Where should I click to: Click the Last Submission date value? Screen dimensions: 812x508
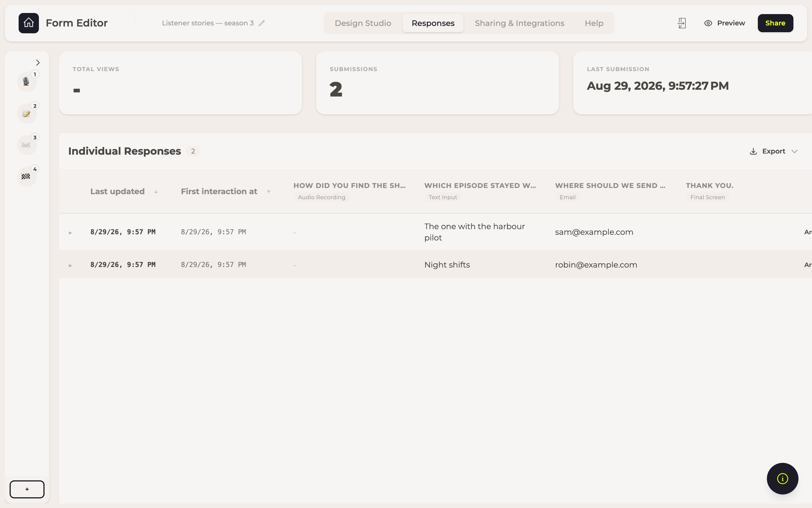[658, 86]
